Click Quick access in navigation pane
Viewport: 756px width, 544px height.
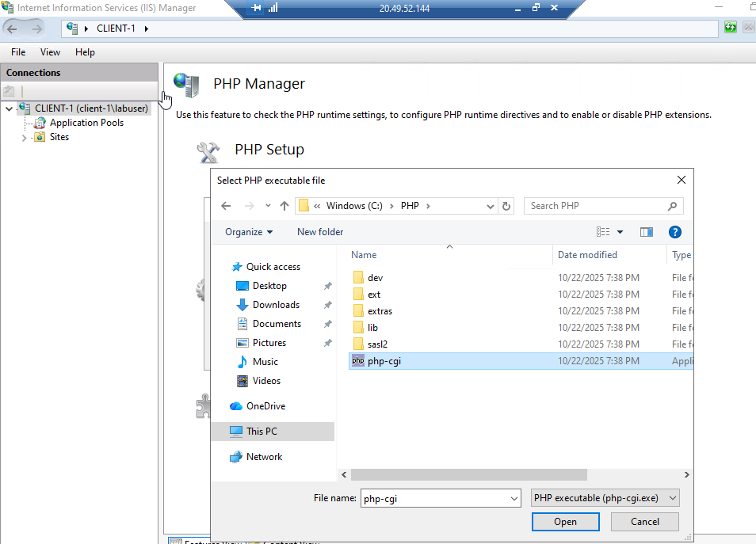click(273, 267)
